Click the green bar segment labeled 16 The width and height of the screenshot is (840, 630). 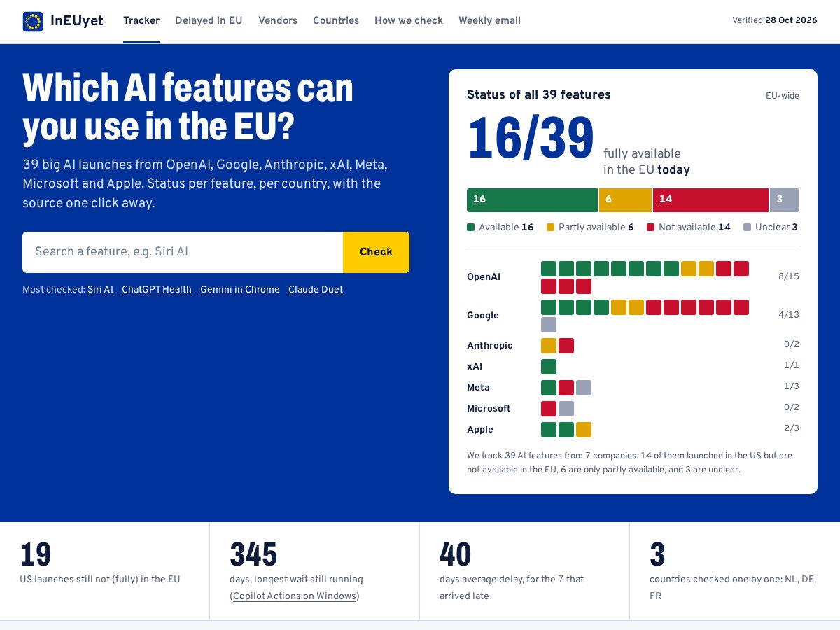[x=532, y=199]
